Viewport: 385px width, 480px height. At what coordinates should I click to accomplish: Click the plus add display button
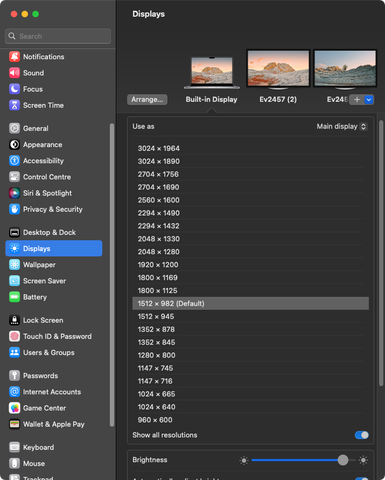point(357,100)
